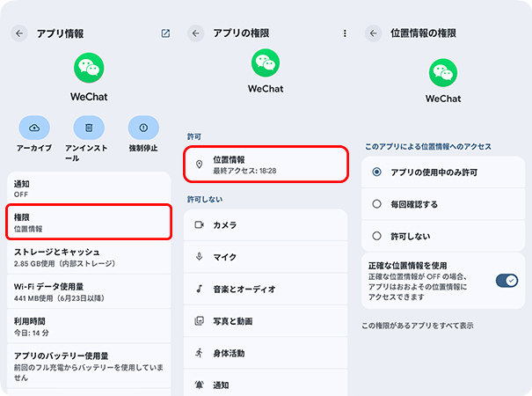The image size is (532, 396).
Task: Click the microphone icon beside マイク
Action: tap(199, 257)
